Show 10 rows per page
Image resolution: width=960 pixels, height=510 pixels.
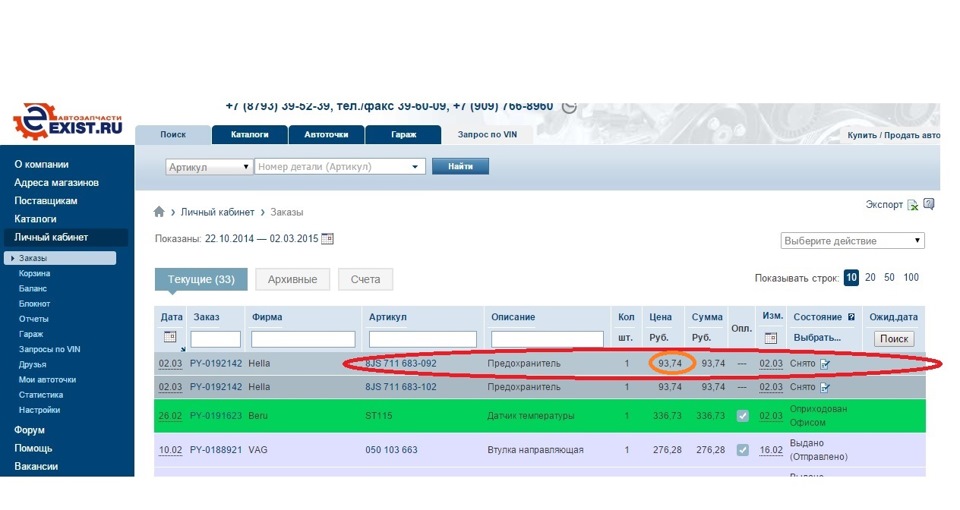pyautogui.click(x=851, y=277)
